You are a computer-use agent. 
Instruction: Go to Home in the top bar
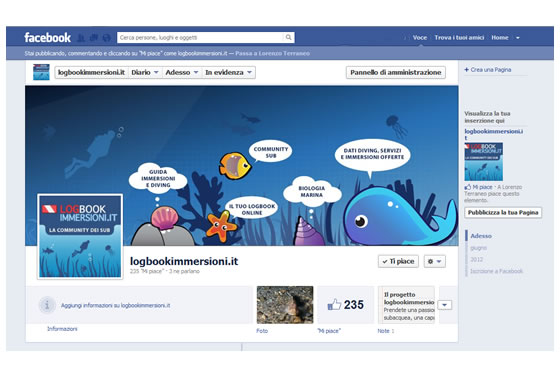click(500, 37)
